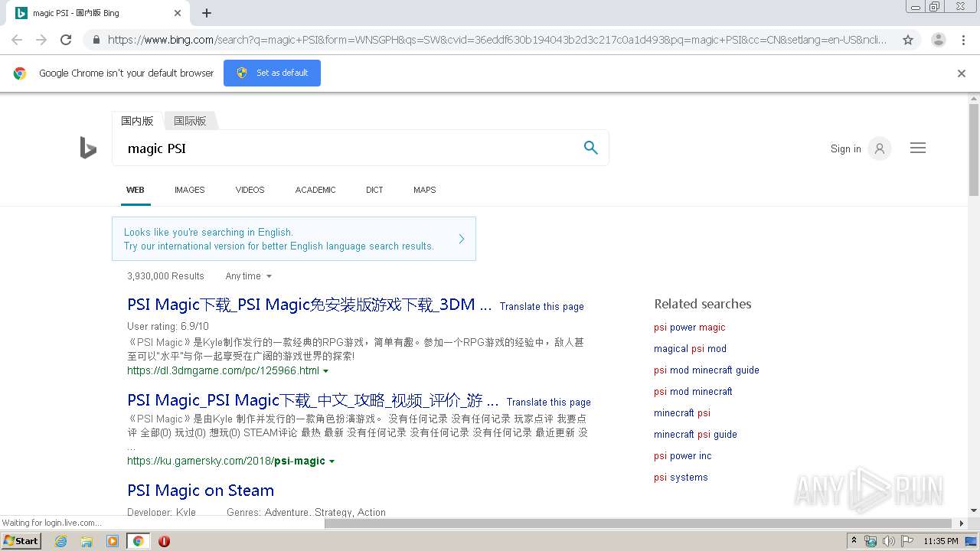The image size is (980, 551).
Task: Click the horizontal scrollbar right arrow
Action: coord(962,523)
